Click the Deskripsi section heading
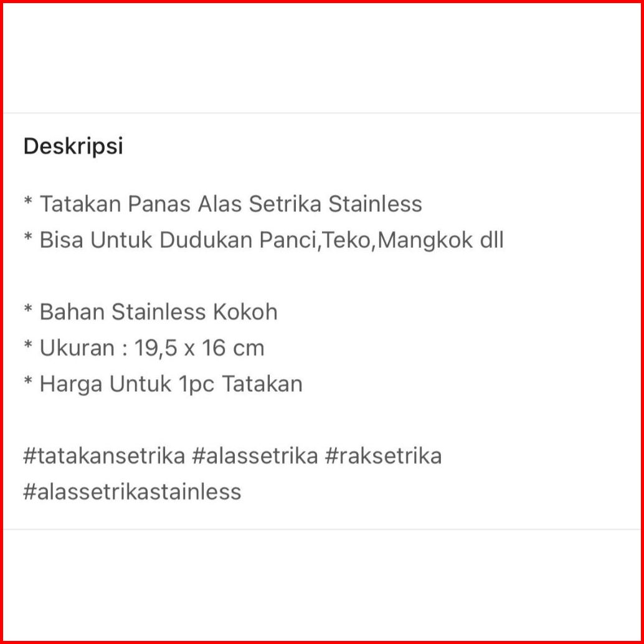 click(73, 147)
